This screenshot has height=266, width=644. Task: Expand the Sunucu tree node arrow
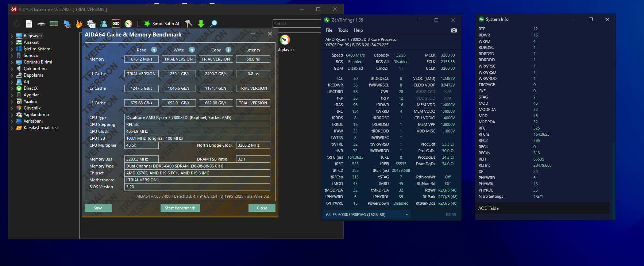(12, 56)
